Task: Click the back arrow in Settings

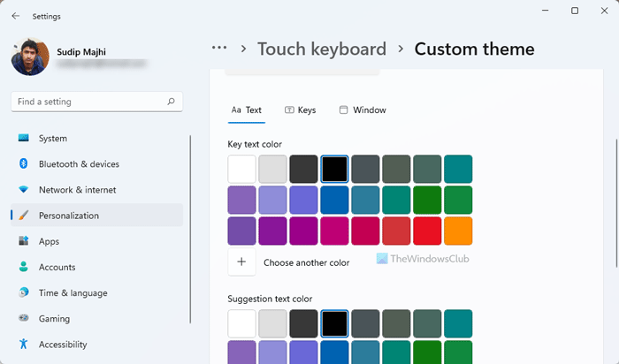Action: pyautogui.click(x=15, y=16)
